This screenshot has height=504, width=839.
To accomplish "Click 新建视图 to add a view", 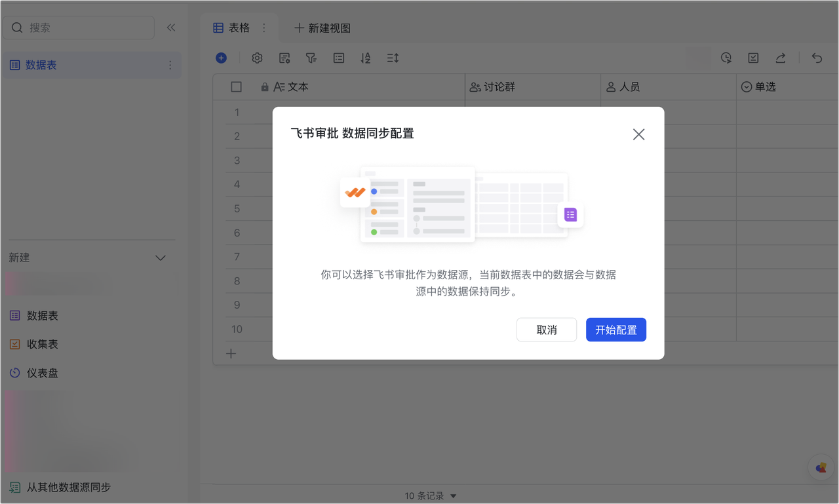I will (322, 28).
